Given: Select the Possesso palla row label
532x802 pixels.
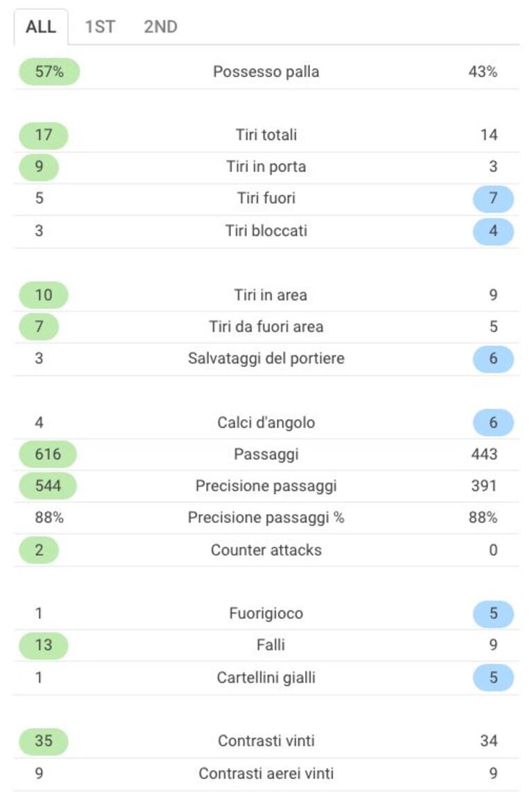Looking at the screenshot, I should pos(266,71).
